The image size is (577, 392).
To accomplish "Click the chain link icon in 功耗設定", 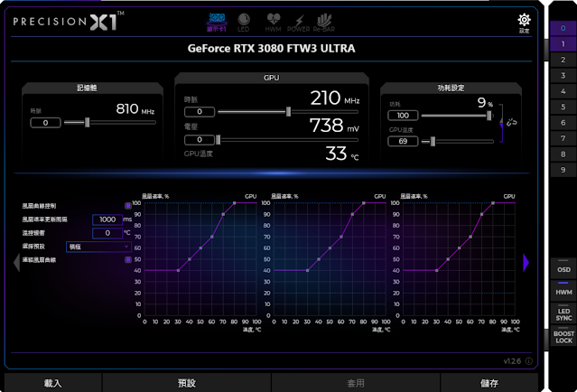I will pyautogui.click(x=511, y=122).
